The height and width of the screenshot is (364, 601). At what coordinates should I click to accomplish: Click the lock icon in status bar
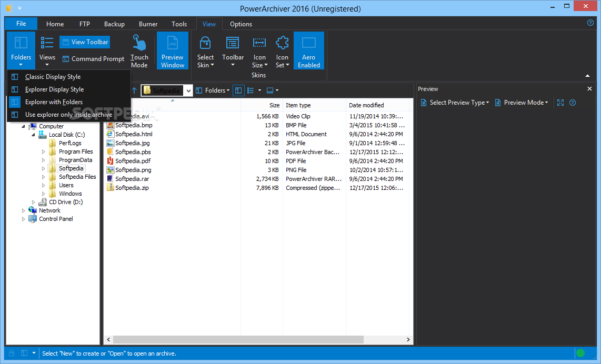12,353
